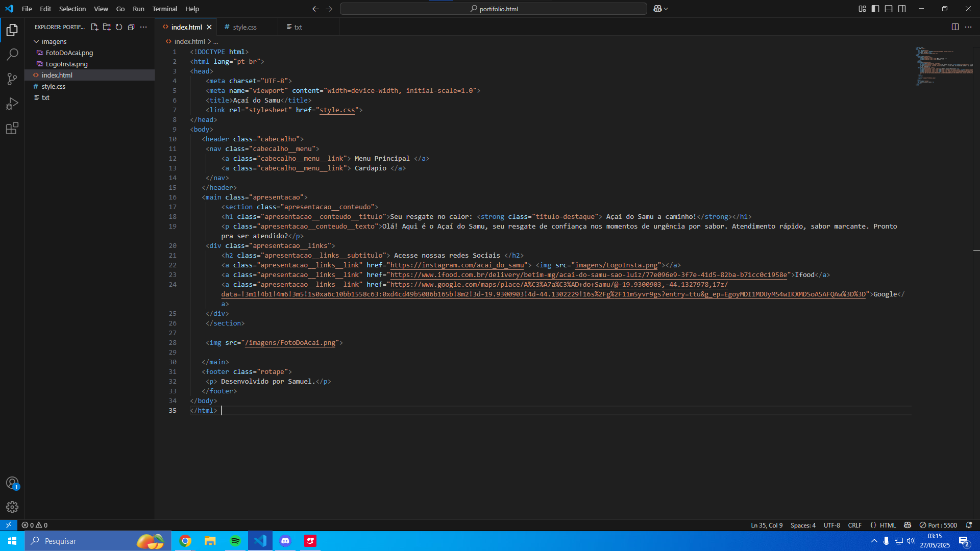Image resolution: width=980 pixels, height=551 pixels.
Task: Open the Terminal menu
Action: [164, 9]
